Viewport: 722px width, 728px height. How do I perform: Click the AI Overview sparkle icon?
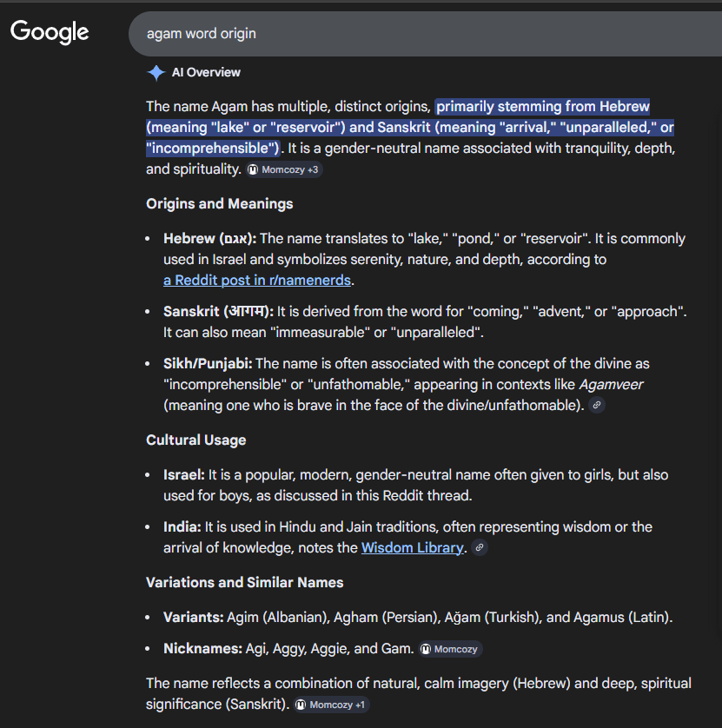coord(156,73)
